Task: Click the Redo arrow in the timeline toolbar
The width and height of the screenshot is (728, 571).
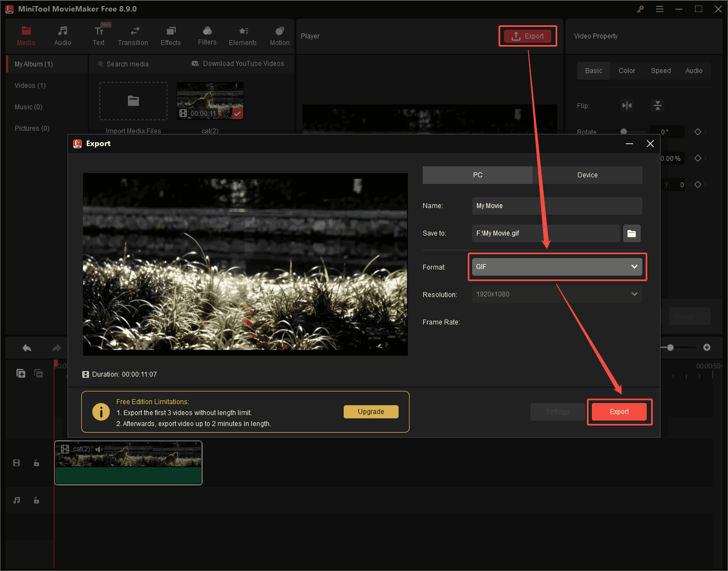Action: [x=57, y=348]
